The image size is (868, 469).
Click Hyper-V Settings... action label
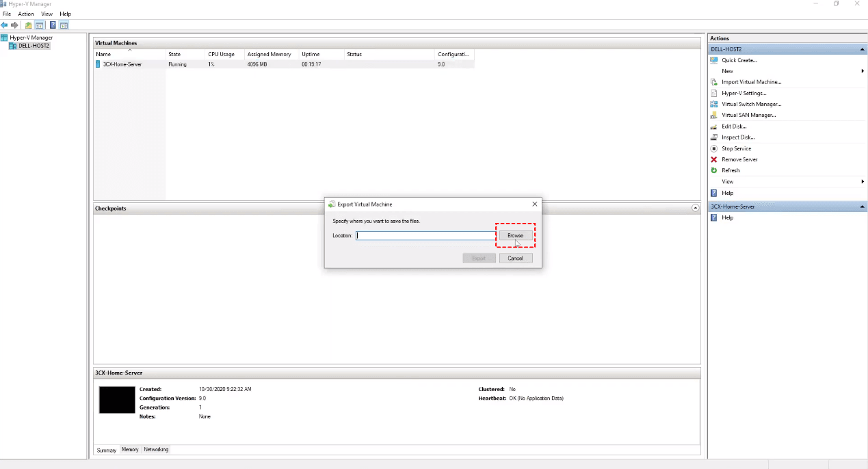pos(744,93)
